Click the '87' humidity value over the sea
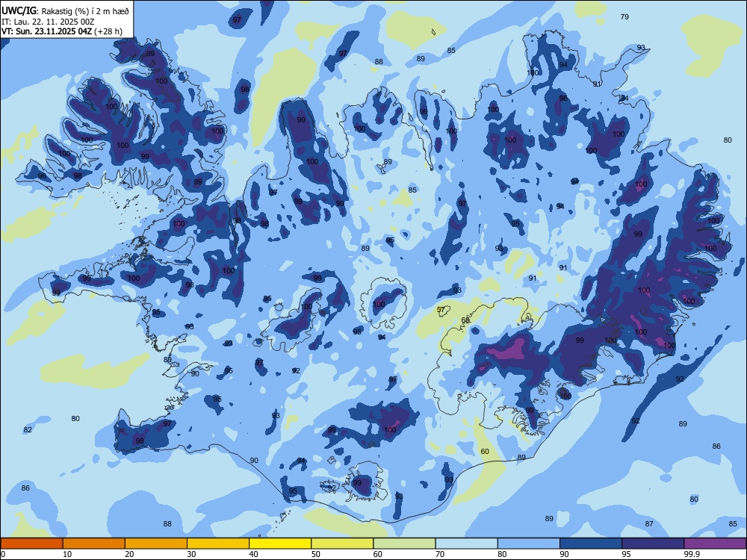 coord(649,523)
